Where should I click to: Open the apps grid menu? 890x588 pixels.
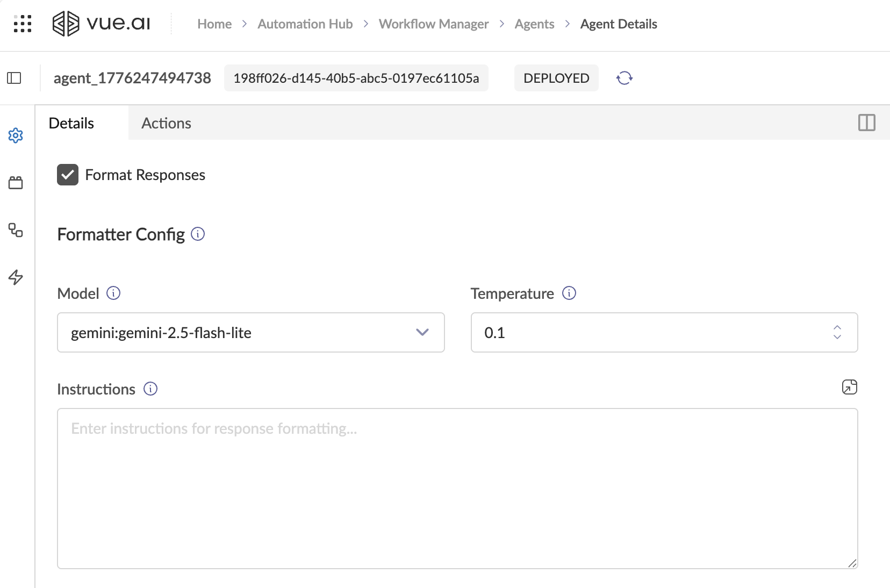point(23,24)
